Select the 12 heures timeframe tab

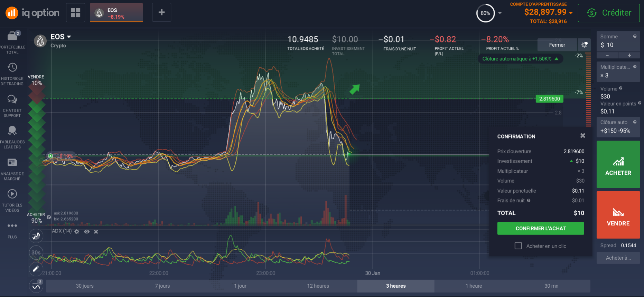pos(318,286)
